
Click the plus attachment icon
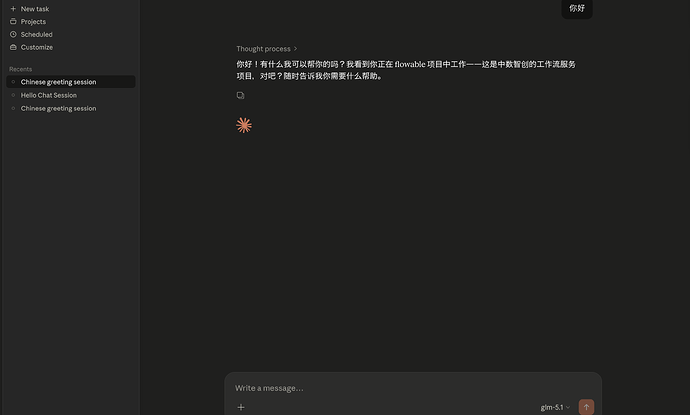(x=241, y=408)
